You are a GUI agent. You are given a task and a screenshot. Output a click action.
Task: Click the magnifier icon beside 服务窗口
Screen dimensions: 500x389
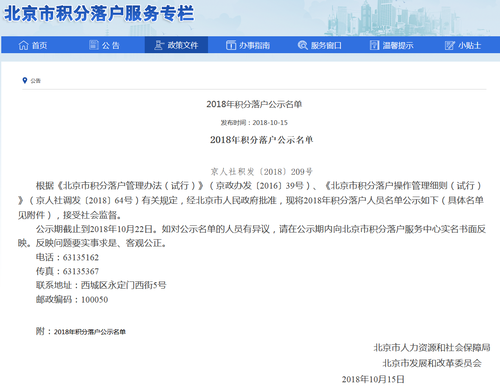coord(302,45)
